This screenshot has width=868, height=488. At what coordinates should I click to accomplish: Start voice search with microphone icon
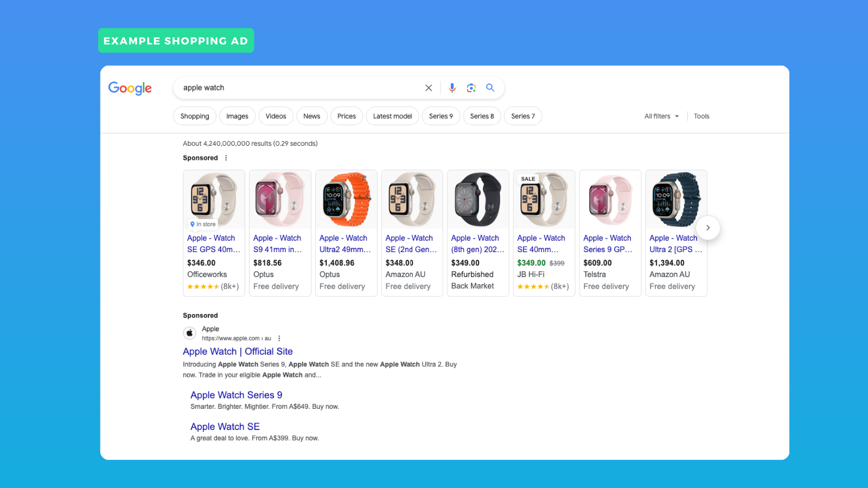(452, 88)
